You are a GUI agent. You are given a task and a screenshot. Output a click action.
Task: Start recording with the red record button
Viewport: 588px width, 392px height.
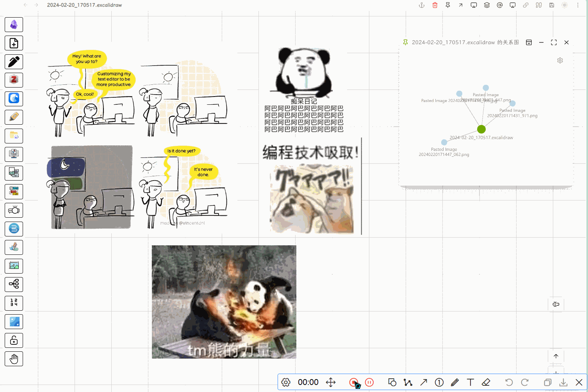coord(354,382)
